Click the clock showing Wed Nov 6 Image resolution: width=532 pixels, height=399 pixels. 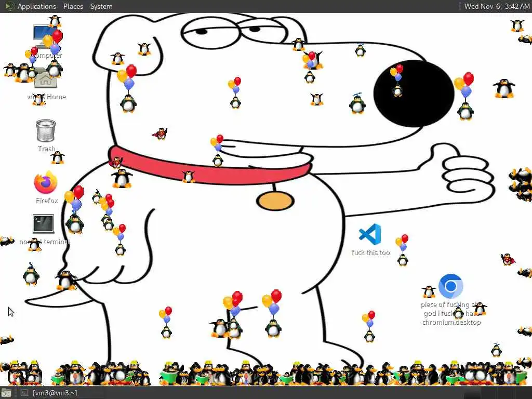[x=496, y=6]
